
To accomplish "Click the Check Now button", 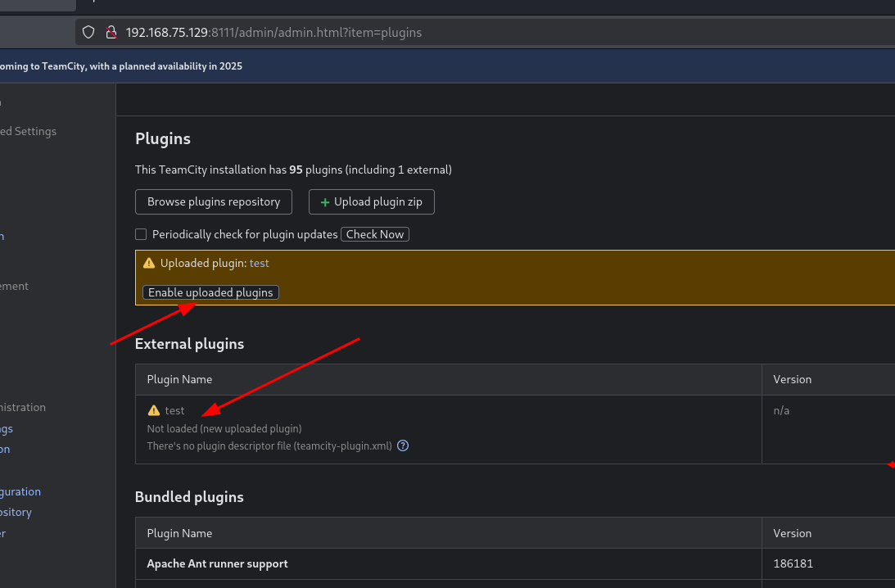I will (x=375, y=234).
